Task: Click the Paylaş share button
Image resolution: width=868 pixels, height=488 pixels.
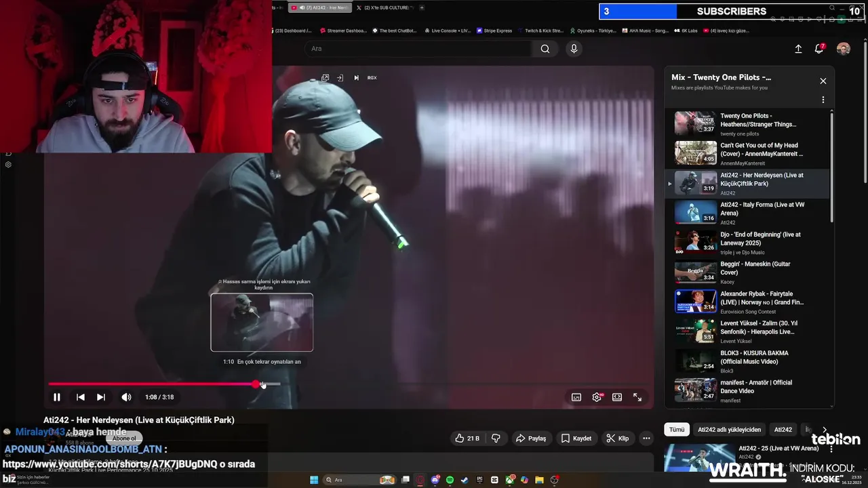Action: pos(531,439)
